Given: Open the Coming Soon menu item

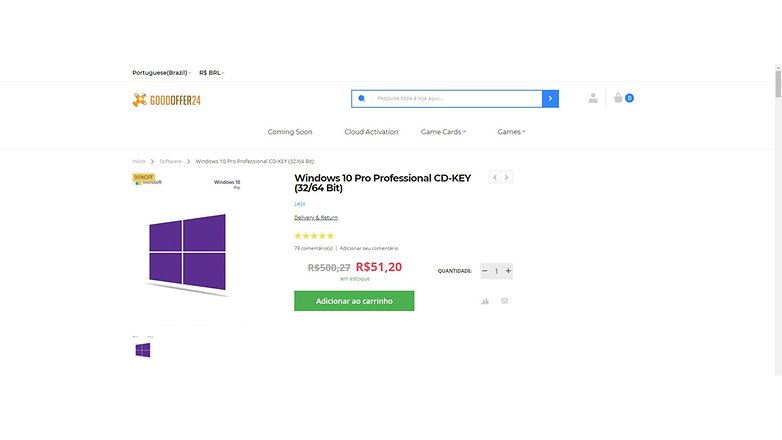Looking at the screenshot, I should pos(290,132).
